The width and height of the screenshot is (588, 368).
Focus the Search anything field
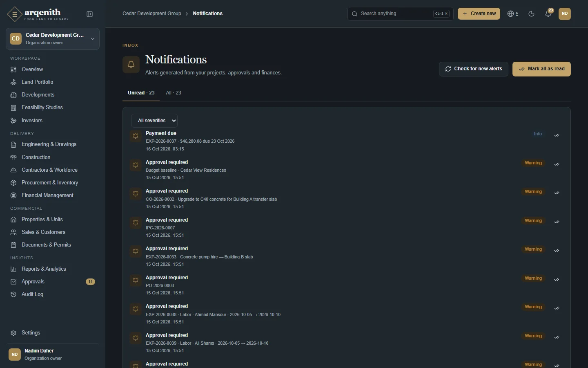coord(400,13)
